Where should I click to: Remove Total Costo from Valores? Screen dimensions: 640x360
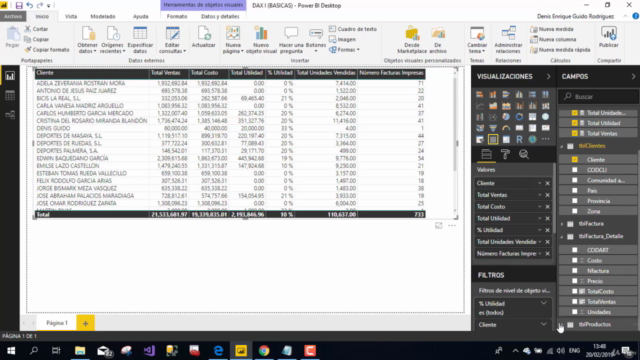[547, 207]
